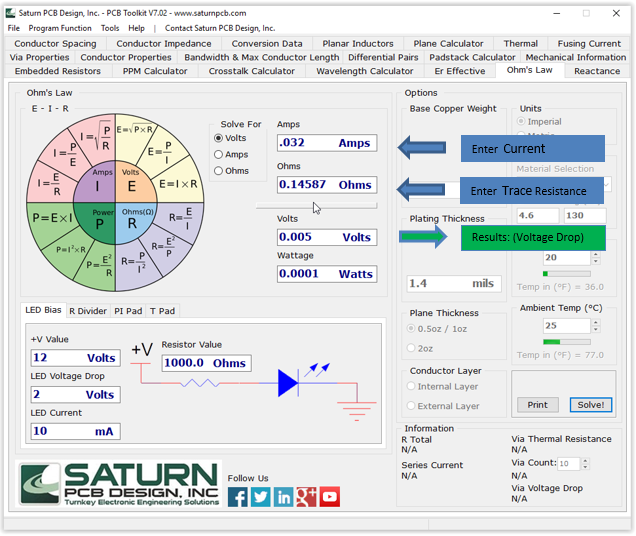This screenshot has height=536, width=636.
Task: Click the Print button
Action: [537, 405]
